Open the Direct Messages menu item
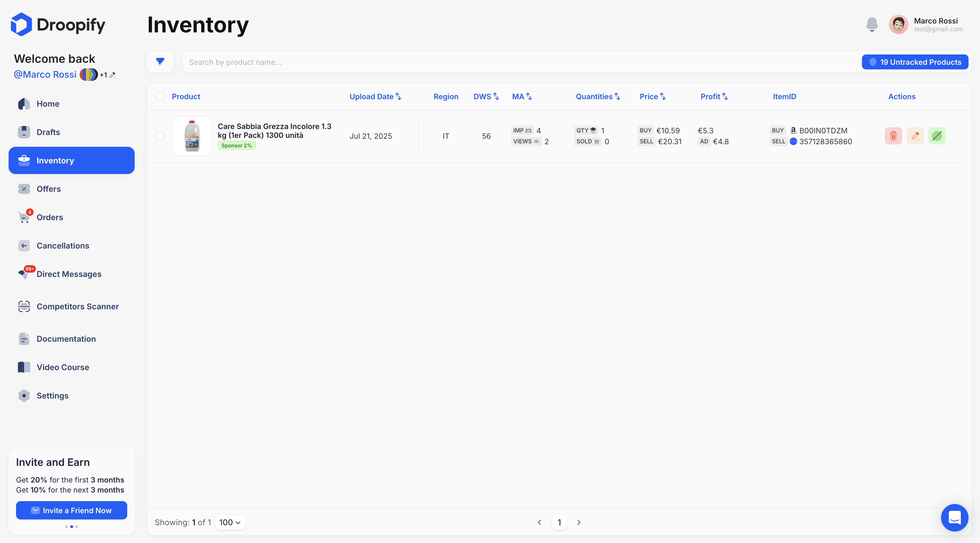 click(72, 274)
